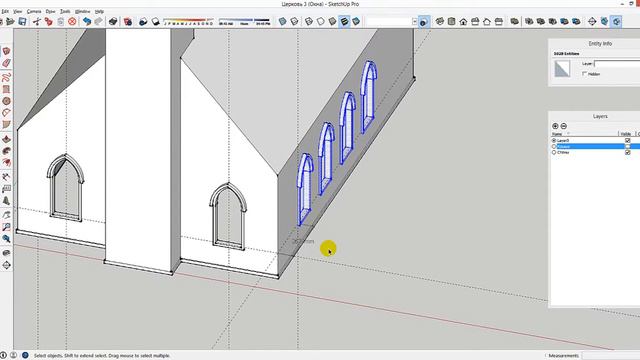Screen dimensions: 640x360
Task: Switch to the Top view
Action: pyautogui.click(x=451, y=21)
